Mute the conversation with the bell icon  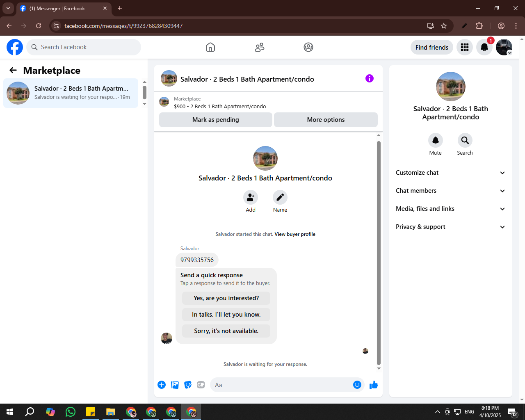tap(436, 140)
